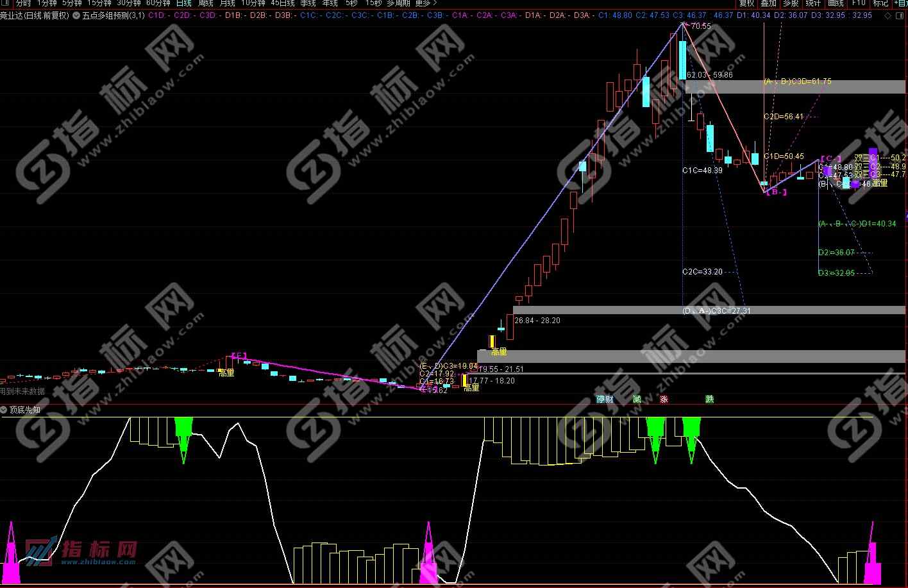Click the magenta [B-] point marker

point(776,192)
